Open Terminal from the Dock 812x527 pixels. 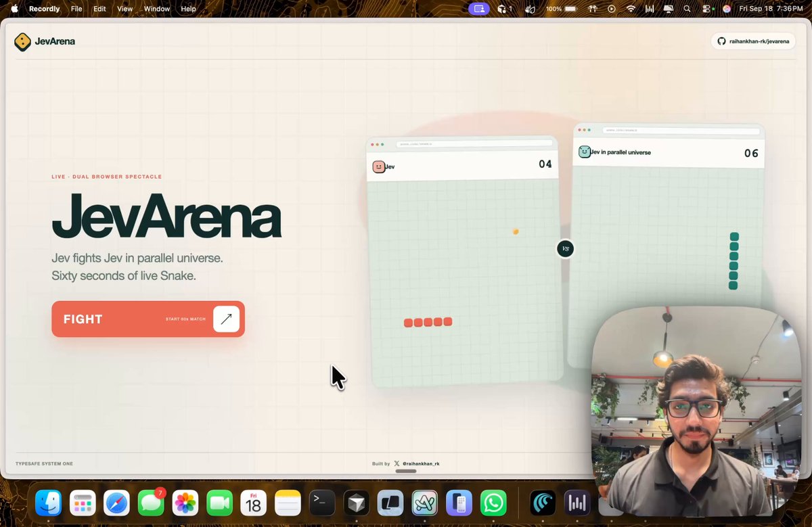322,503
